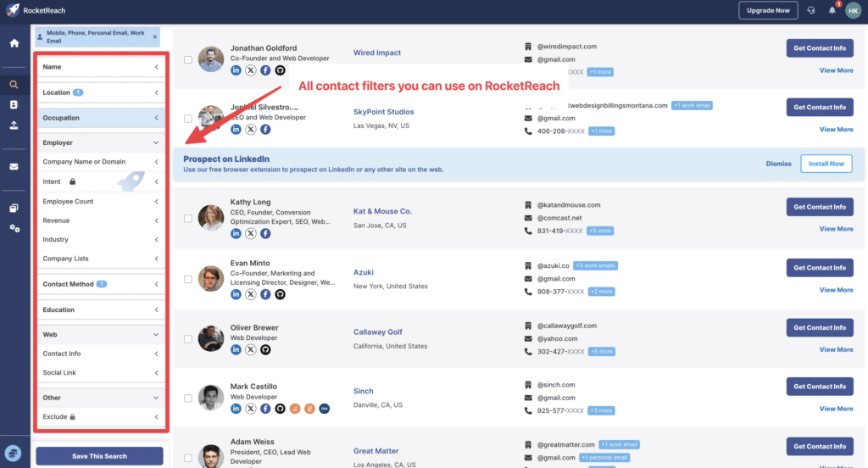
Task: Open the HK user avatar menu
Action: pos(853,10)
